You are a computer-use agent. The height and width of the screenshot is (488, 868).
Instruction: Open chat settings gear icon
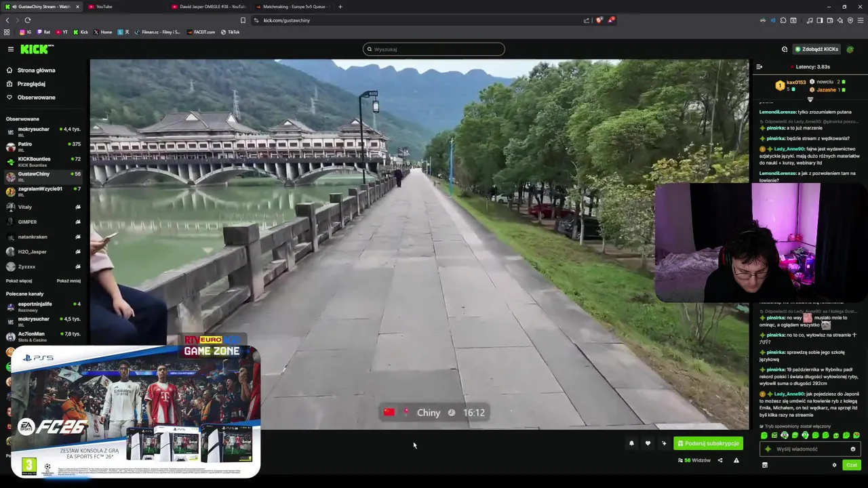(x=834, y=465)
